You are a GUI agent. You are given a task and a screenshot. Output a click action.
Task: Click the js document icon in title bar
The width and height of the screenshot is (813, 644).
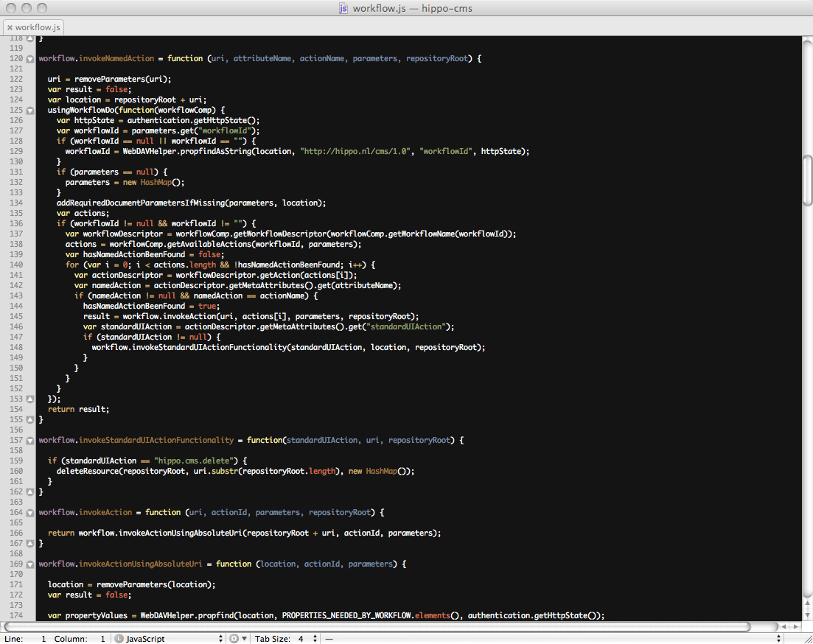343,9
